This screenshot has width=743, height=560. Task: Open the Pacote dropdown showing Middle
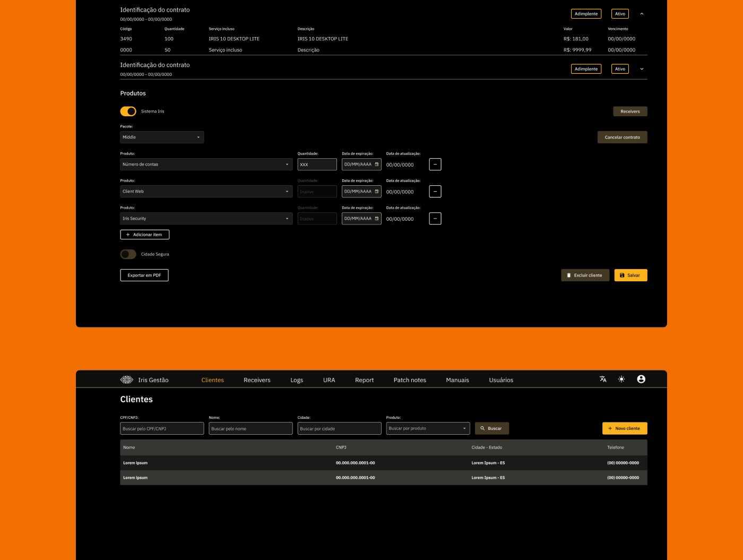[x=162, y=137]
